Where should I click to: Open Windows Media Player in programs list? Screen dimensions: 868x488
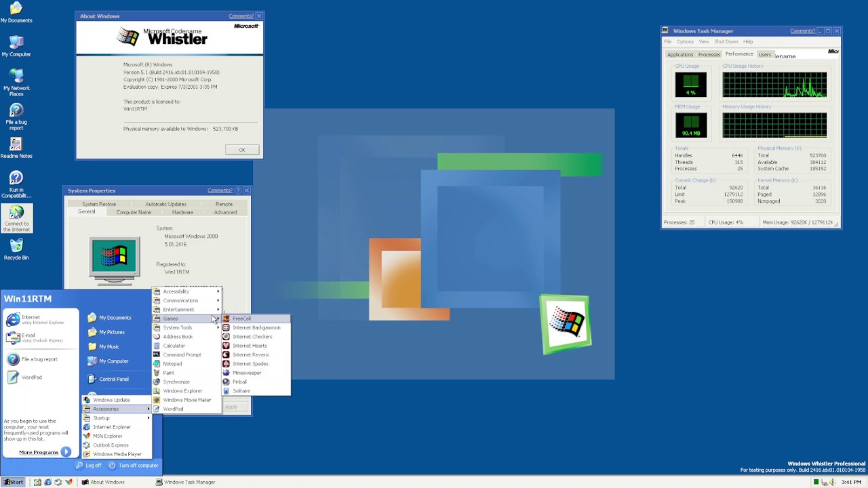(117, 454)
